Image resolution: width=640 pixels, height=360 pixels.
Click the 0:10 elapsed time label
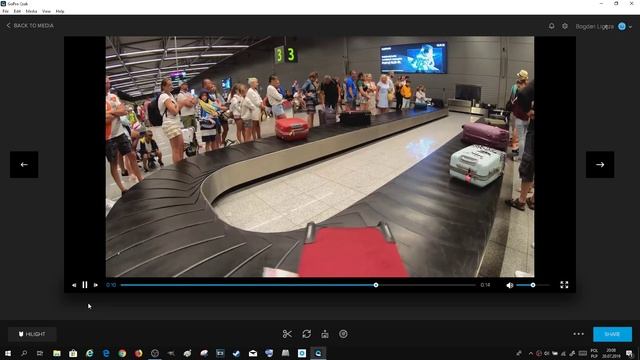tap(111, 285)
